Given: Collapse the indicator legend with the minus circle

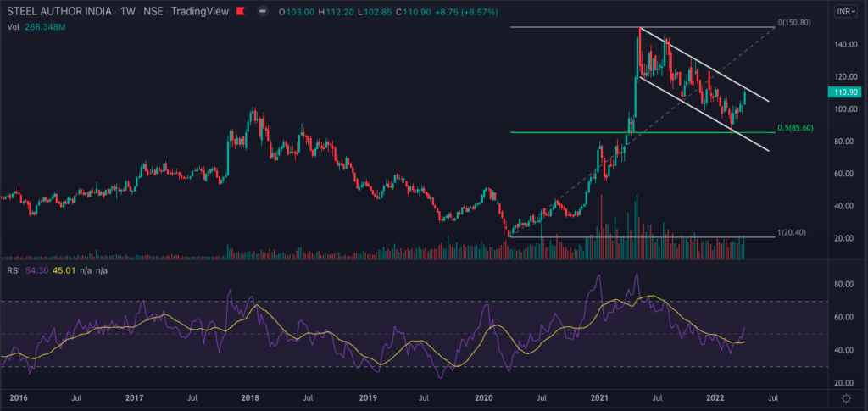Looking at the screenshot, I should pyautogui.click(x=263, y=11).
